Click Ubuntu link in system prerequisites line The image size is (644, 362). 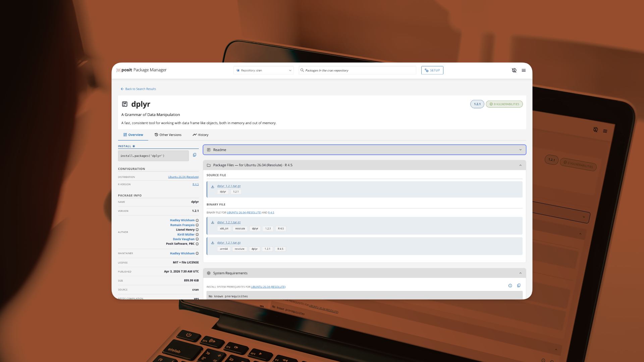(268, 287)
